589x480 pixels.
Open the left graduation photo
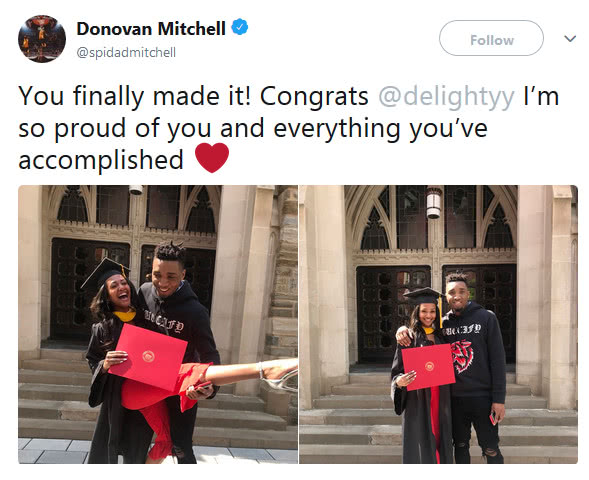point(158,324)
